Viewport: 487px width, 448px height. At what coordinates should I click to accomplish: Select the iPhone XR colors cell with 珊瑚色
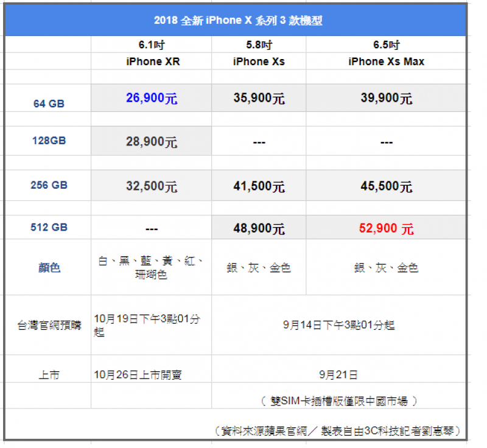click(152, 268)
